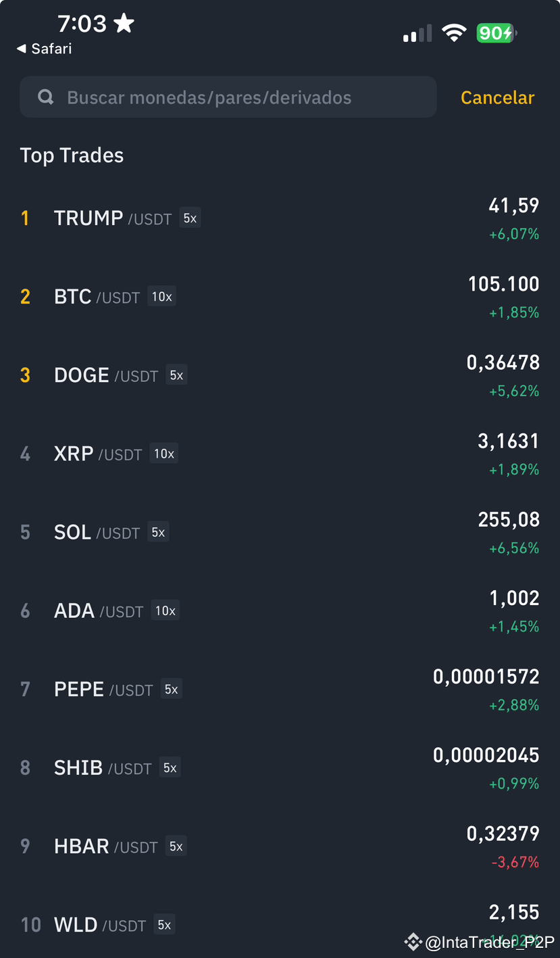Image resolution: width=560 pixels, height=958 pixels.
Task: Select the DOGE/USDT row
Action: 280,375
